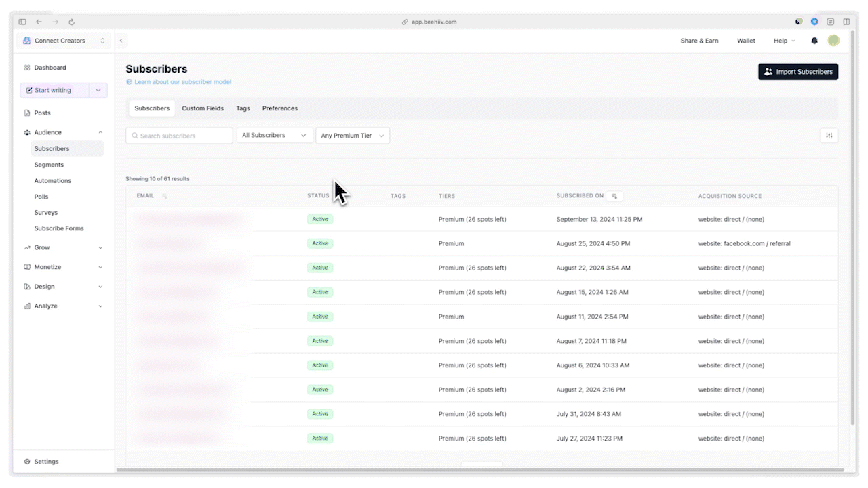
Task: Sort by the Subscribed On column icon
Action: click(614, 196)
